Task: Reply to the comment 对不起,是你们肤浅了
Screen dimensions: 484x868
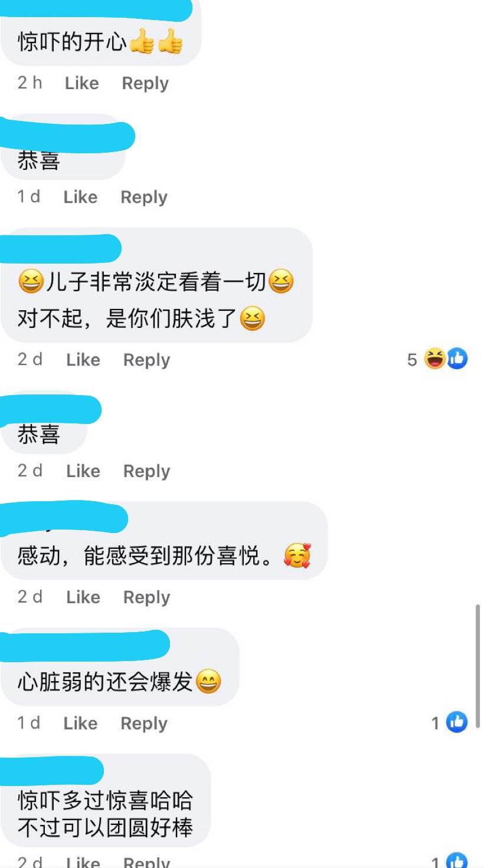Action: pyautogui.click(x=146, y=360)
